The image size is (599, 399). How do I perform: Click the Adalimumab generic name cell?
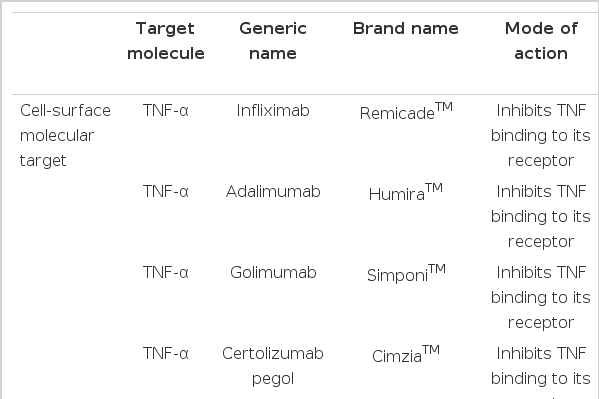(273, 192)
